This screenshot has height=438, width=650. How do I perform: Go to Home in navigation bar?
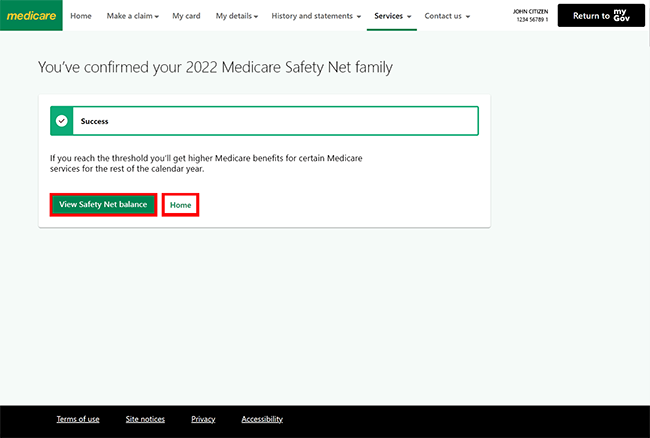[x=81, y=16]
